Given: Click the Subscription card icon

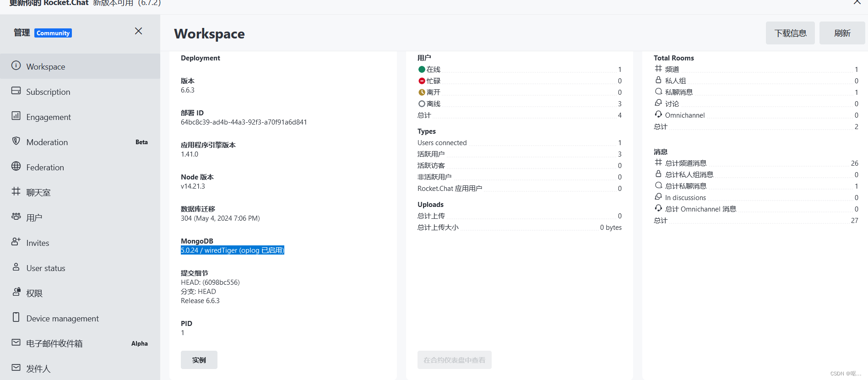Looking at the screenshot, I should [x=16, y=91].
